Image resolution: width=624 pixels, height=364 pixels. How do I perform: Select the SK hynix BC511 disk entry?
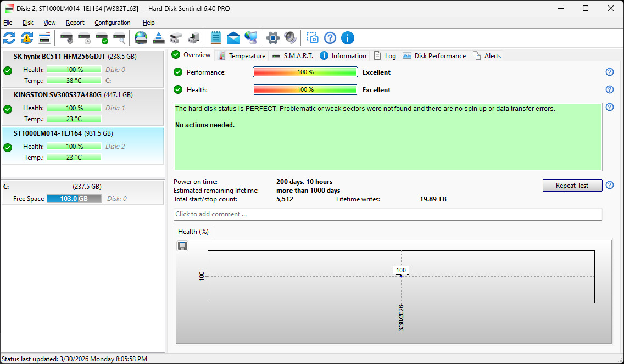click(x=83, y=69)
